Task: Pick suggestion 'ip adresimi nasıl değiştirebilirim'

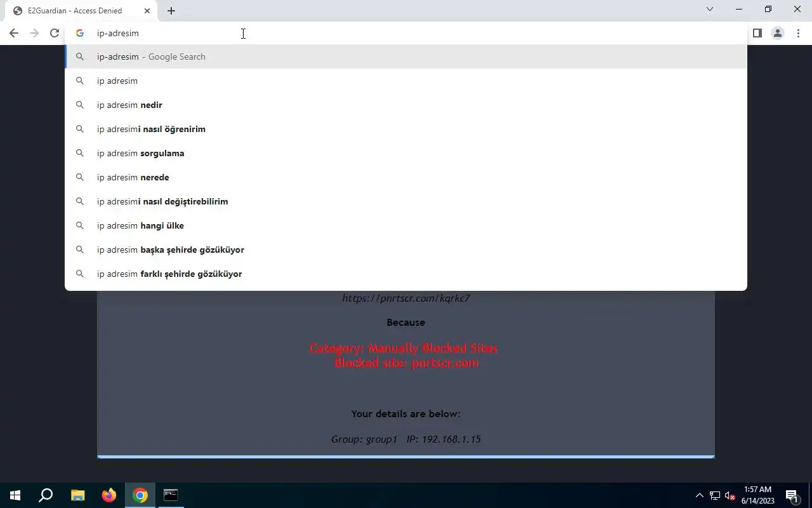Action: click(x=406, y=201)
